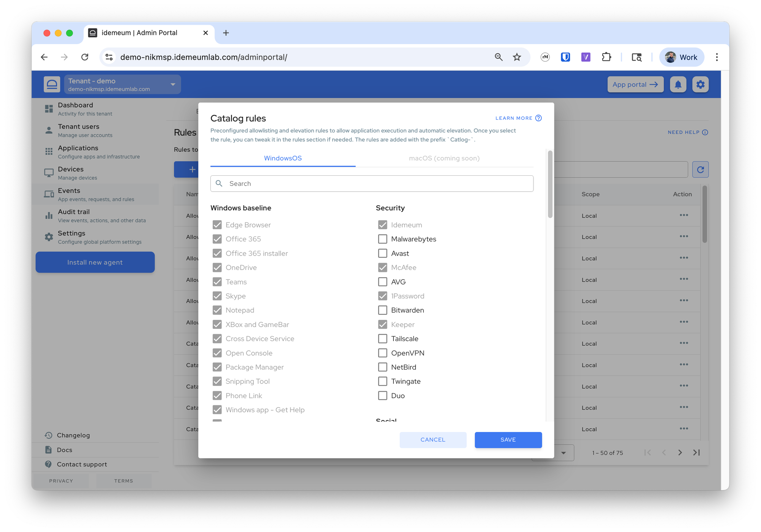Screen dimensions: 761x532
Task: Reload the page with refresh icon
Action: [x=85, y=57]
